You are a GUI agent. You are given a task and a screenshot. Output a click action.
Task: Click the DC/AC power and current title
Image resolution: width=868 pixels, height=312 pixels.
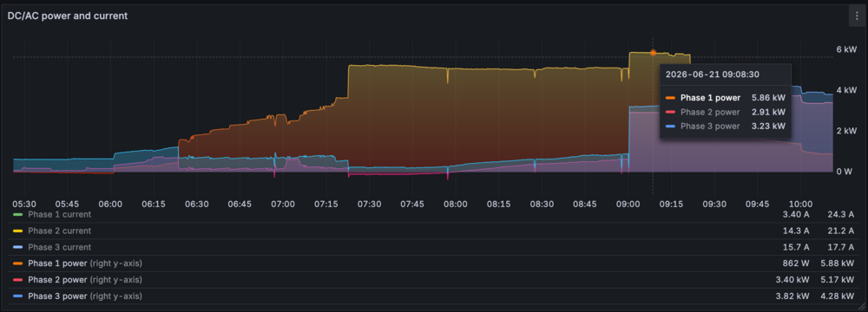[68, 16]
